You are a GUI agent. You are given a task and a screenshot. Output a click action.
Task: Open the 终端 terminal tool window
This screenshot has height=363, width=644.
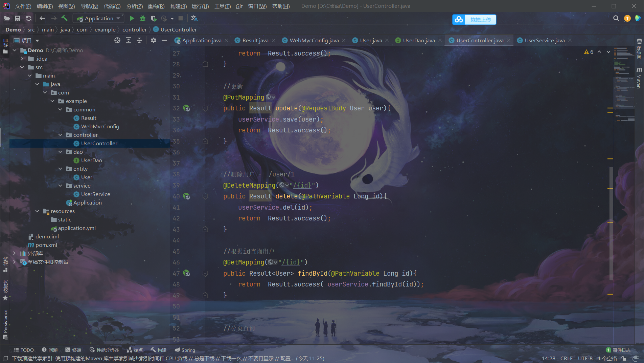[73, 350]
